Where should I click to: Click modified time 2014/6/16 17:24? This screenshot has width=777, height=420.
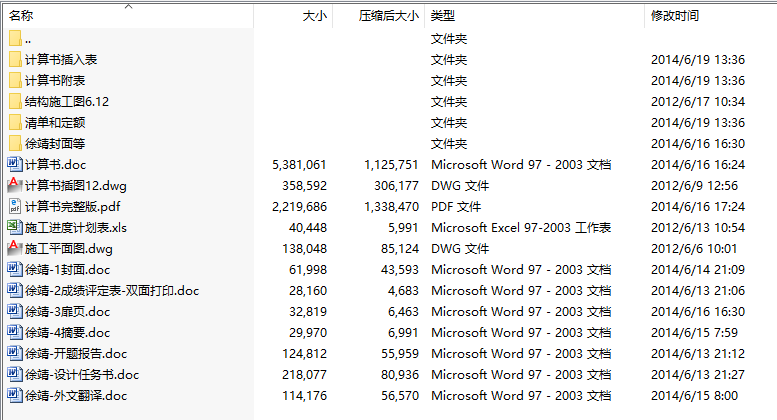(x=698, y=207)
